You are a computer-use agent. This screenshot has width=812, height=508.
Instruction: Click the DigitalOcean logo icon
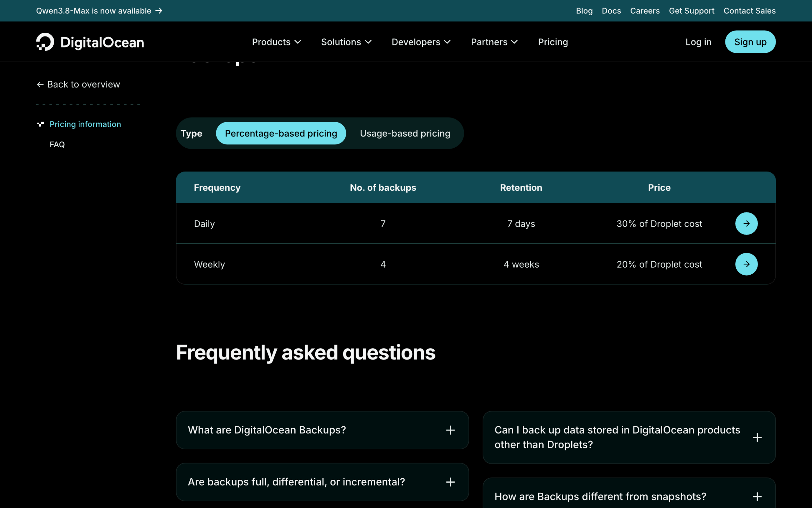[x=45, y=42]
